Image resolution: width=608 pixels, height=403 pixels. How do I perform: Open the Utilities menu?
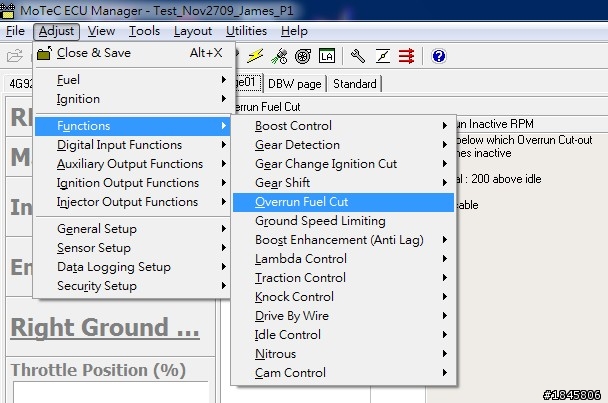pos(246,31)
